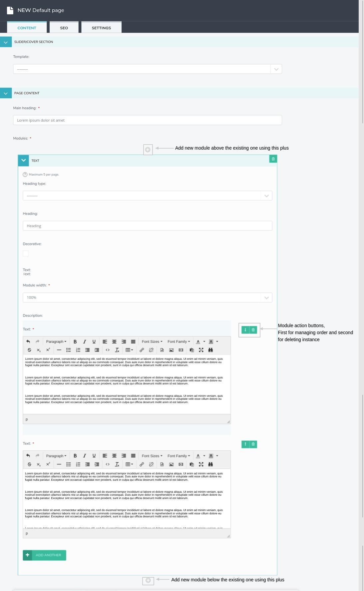This screenshot has width=364, height=591.
Task: Open the Paragraph format dropdown in upper editor
Action: click(56, 341)
